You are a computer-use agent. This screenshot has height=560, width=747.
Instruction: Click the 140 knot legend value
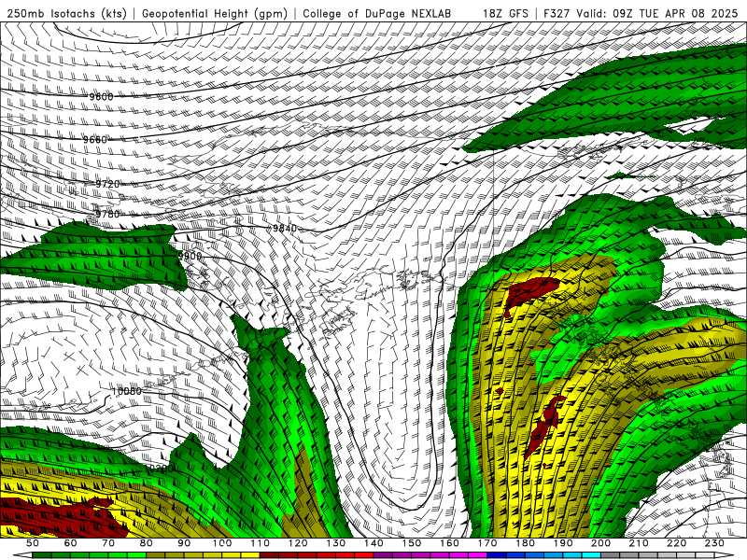373,543
